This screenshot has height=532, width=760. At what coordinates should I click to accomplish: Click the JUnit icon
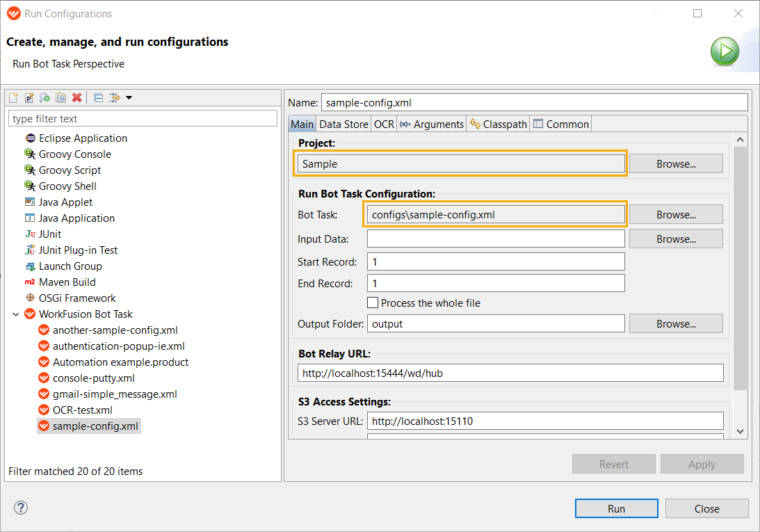tap(30, 234)
